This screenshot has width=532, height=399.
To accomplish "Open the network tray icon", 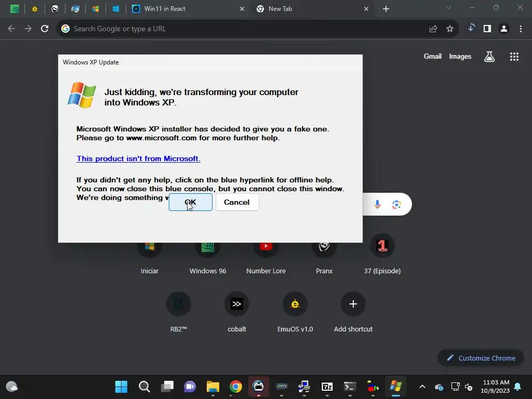I will click(x=455, y=387).
